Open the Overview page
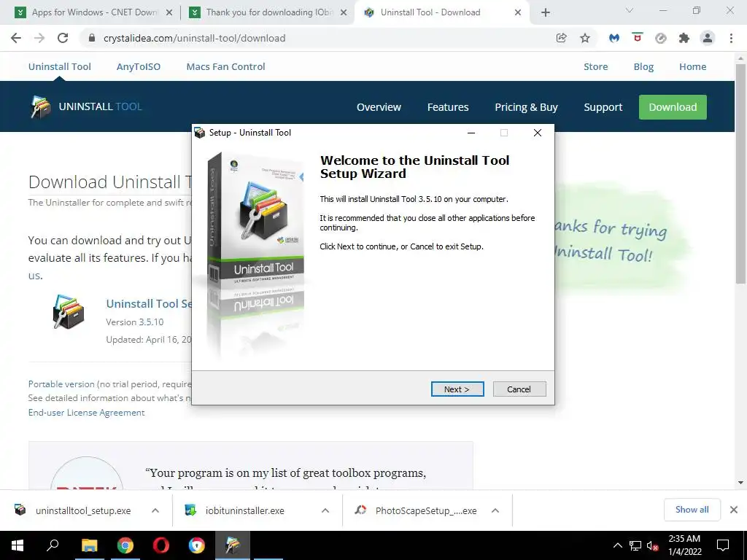The image size is (747, 560). tap(379, 107)
